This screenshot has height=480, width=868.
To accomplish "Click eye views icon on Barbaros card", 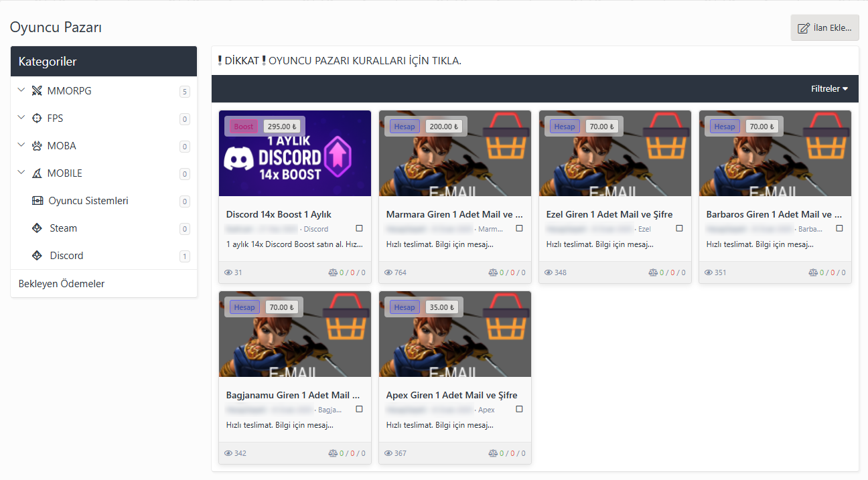I will (709, 272).
